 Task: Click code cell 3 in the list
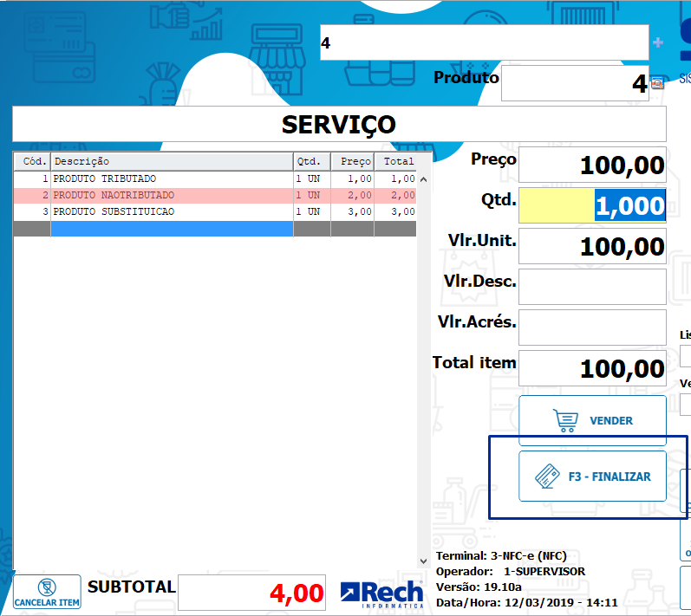[x=32, y=211]
